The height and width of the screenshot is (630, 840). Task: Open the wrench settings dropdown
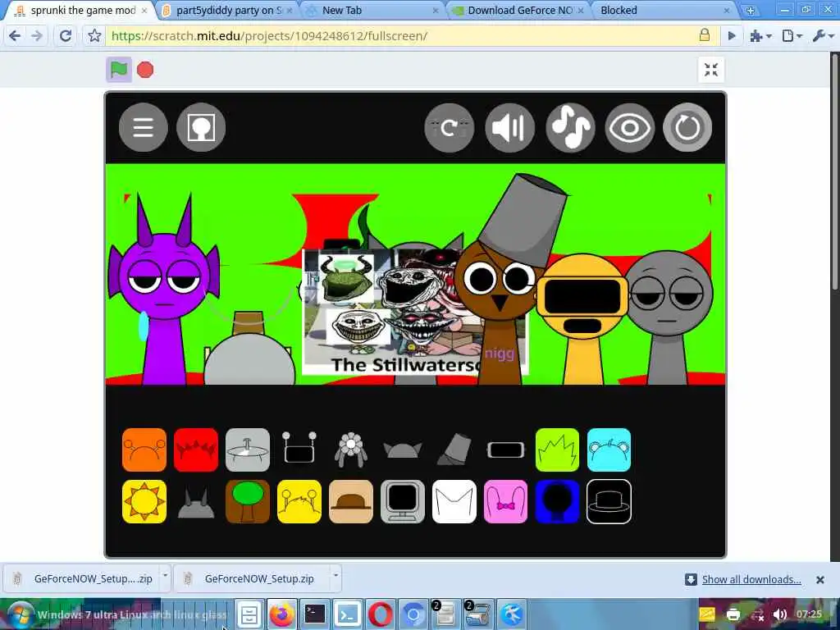tap(823, 36)
